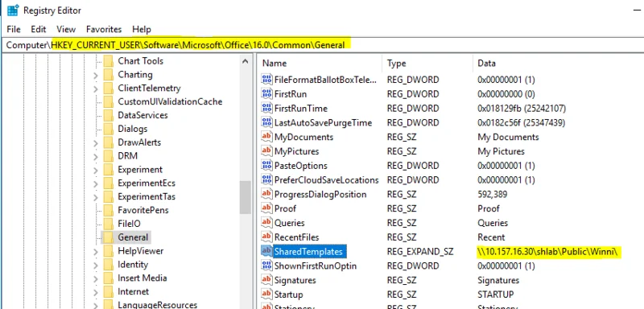644x309 pixels.
Task: Expand the Insert Media key
Action: (x=96, y=278)
